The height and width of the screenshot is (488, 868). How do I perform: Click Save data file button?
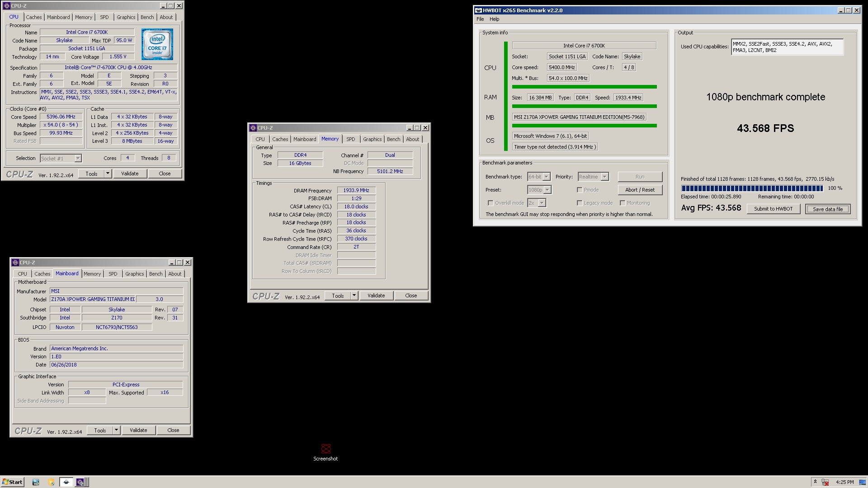click(827, 209)
